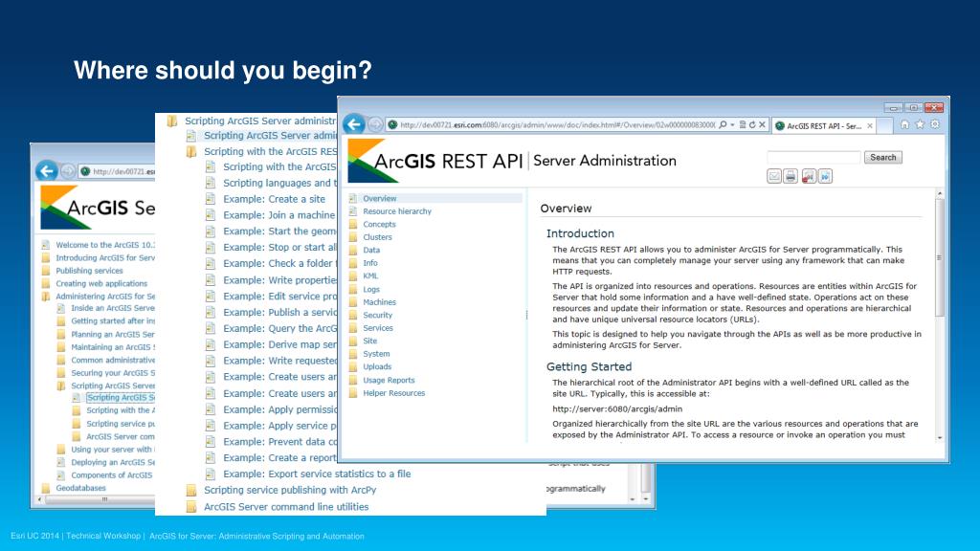Open the Overview topic in sidebar
The width and height of the screenshot is (980, 551).
pyautogui.click(x=379, y=198)
